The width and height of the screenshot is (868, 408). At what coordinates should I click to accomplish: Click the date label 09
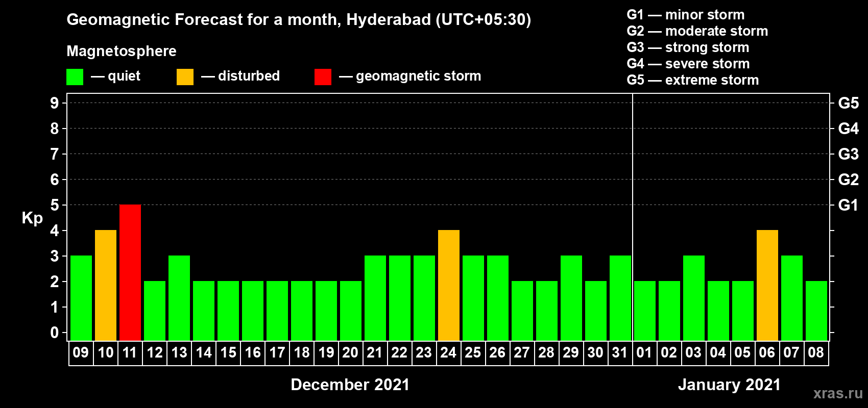81,352
